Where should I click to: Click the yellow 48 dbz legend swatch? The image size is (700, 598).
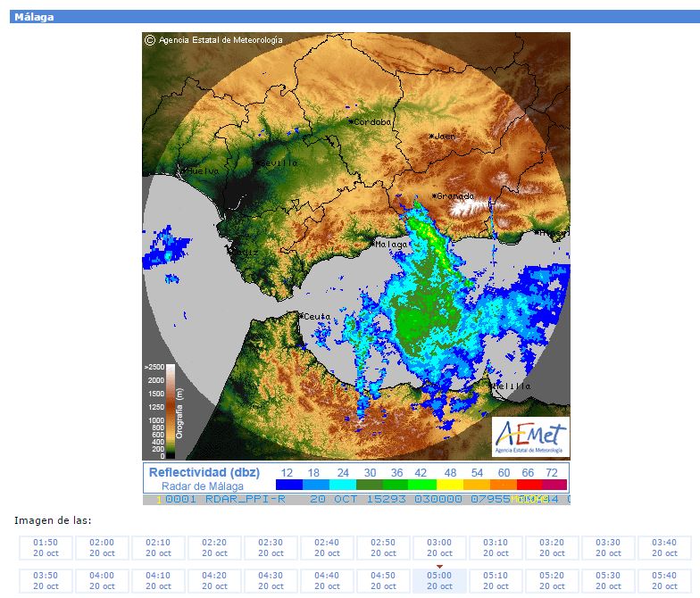coord(449,485)
